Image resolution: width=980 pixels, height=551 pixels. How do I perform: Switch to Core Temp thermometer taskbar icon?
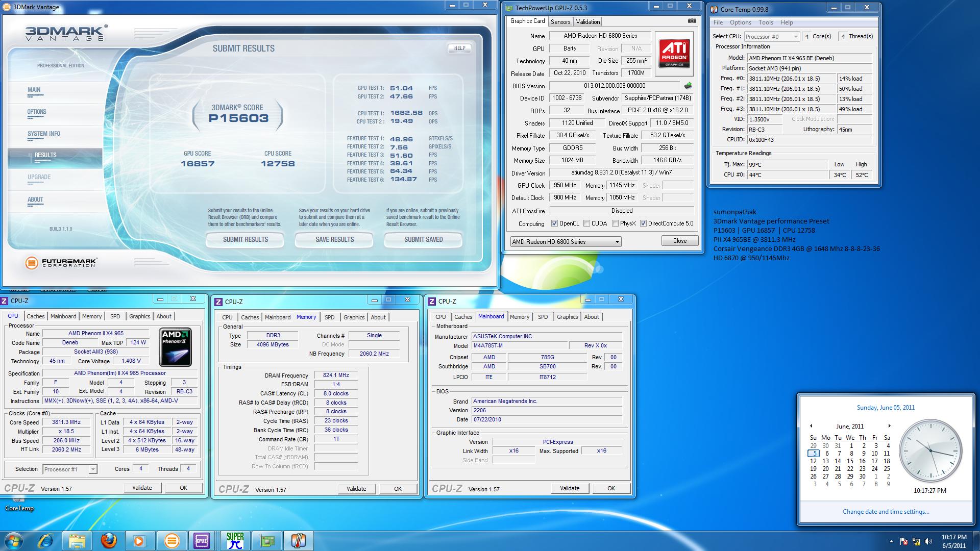point(298,540)
